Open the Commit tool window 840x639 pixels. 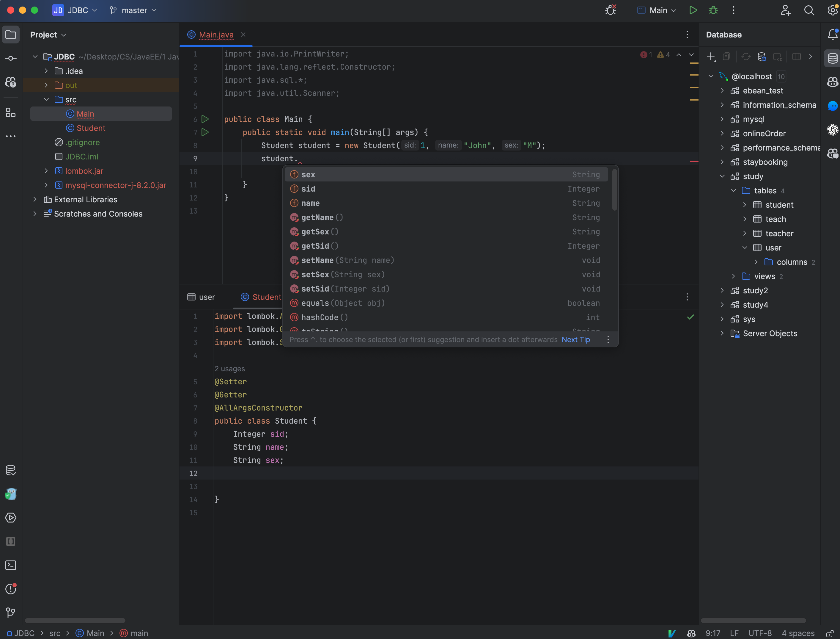11,58
